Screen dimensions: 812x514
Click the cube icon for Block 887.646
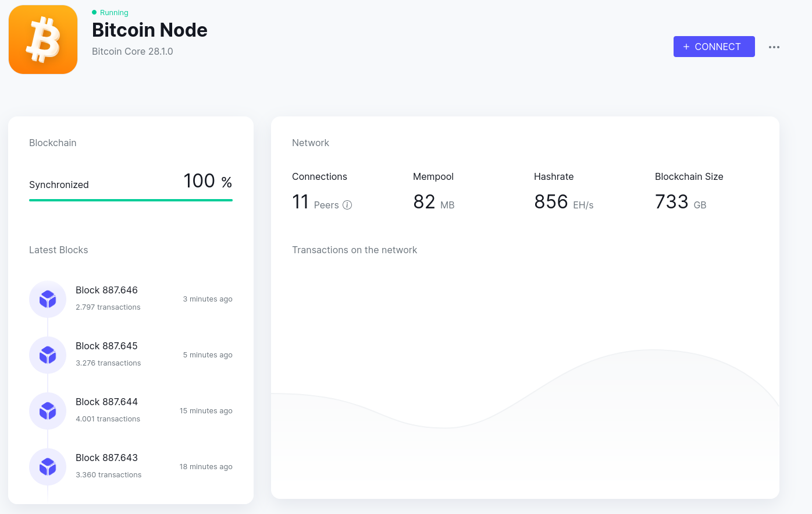pos(48,299)
